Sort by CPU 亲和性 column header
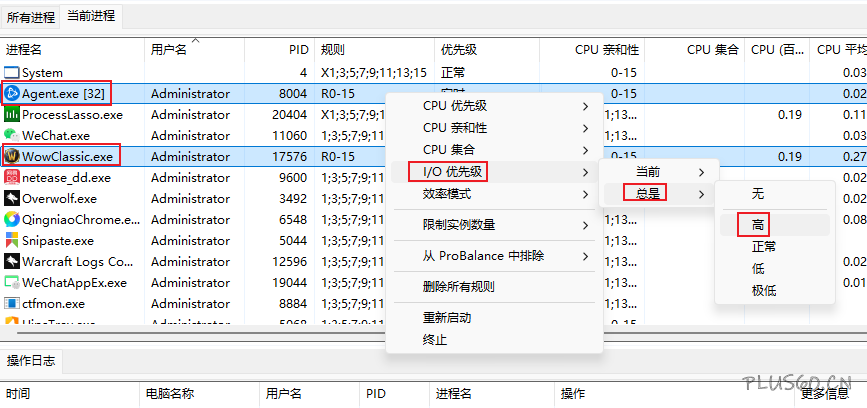Image resolution: width=867 pixels, height=408 pixels. [592, 50]
